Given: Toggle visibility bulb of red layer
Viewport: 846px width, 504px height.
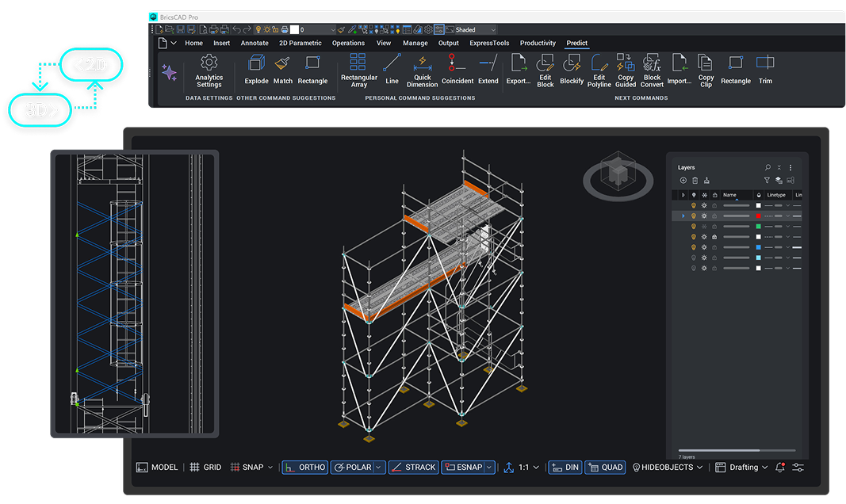Looking at the screenshot, I should 693,216.
